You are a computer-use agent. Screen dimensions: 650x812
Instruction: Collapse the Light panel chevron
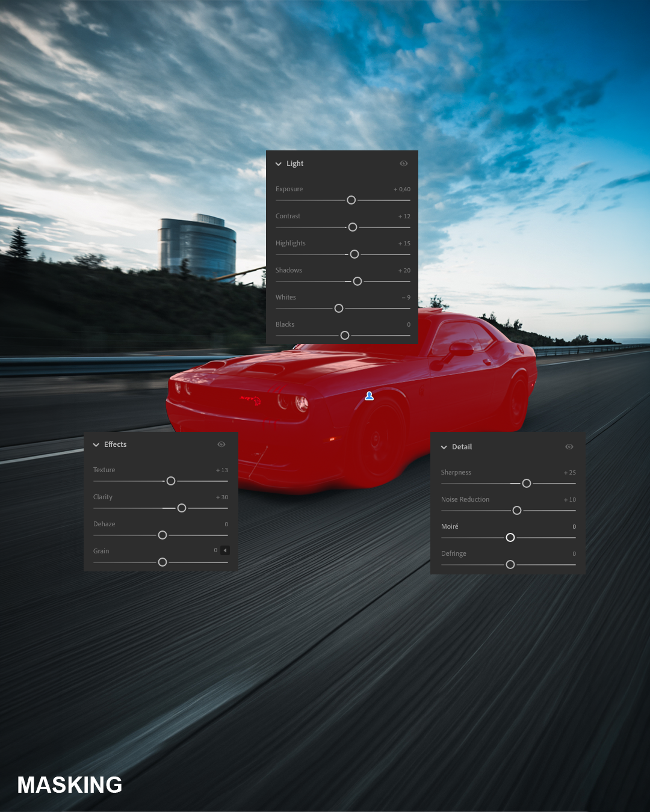click(279, 164)
